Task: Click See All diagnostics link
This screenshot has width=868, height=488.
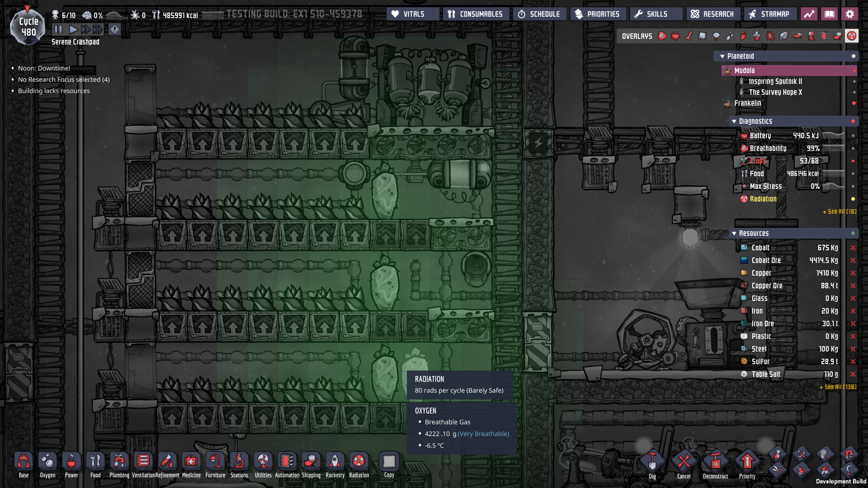Action: tap(839, 211)
